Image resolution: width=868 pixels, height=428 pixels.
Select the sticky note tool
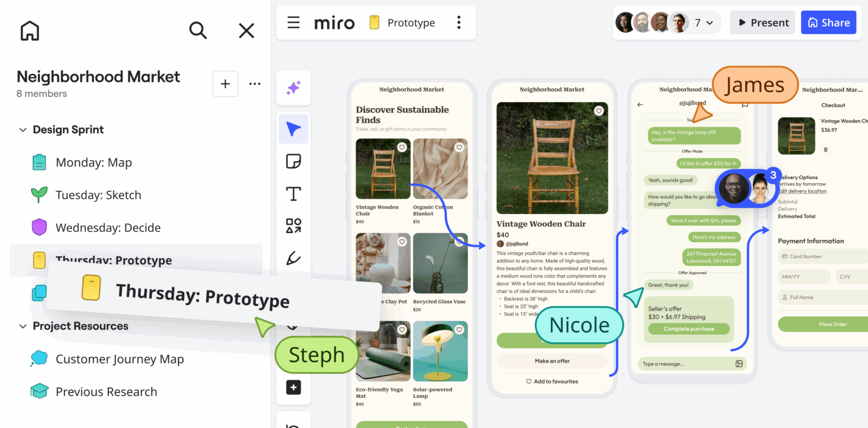(x=293, y=161)
